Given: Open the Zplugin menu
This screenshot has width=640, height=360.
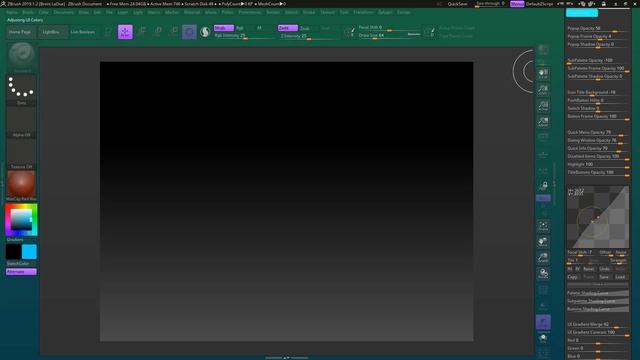Looking at the screenshot, I should 385,12.
